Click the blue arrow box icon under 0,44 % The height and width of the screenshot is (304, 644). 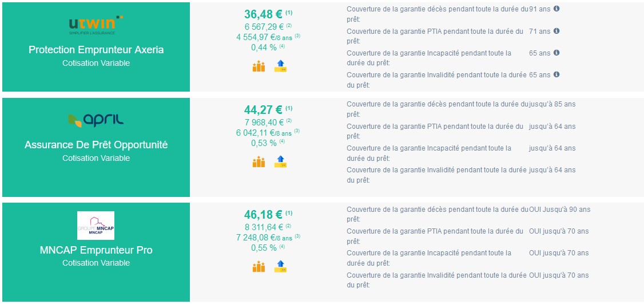[280, 66]
